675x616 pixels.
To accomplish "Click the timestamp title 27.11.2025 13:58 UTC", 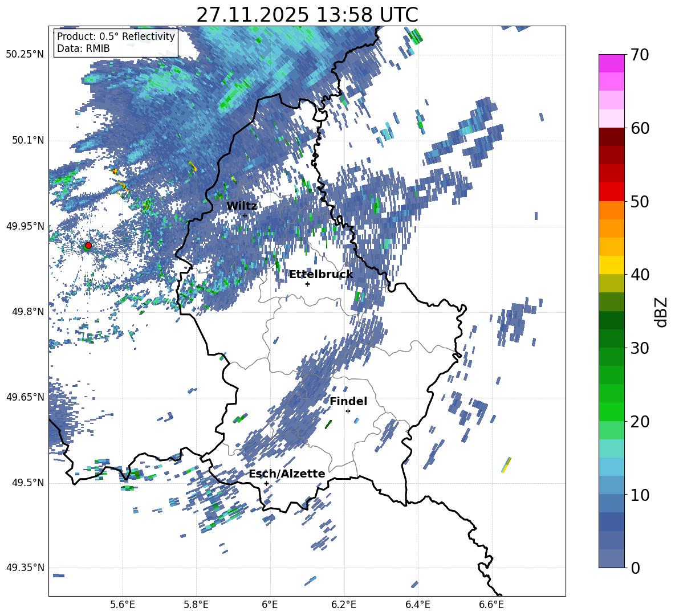I will [x=307, y=15].
